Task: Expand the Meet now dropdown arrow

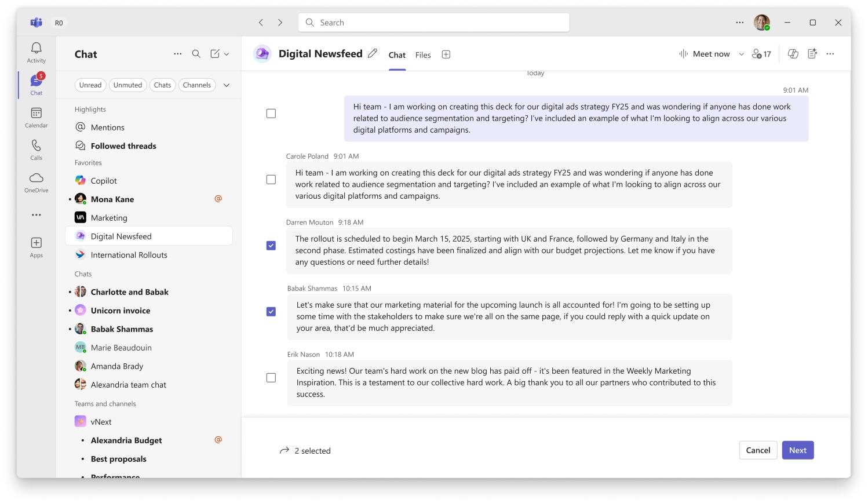Action: coord(741,53)
